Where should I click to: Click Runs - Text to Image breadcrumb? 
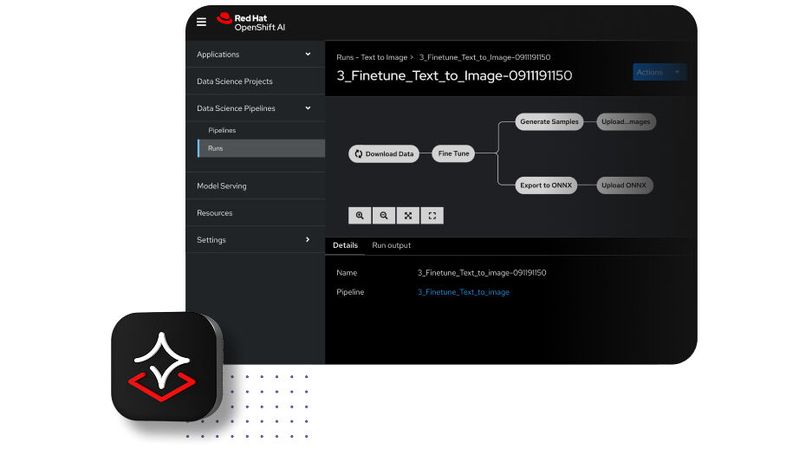pos(372,57)
